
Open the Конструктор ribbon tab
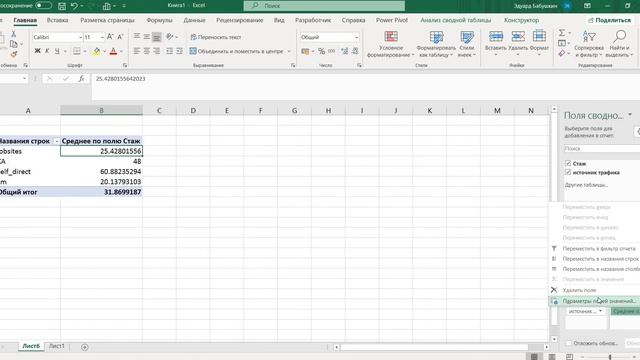[x=521, y=20]
